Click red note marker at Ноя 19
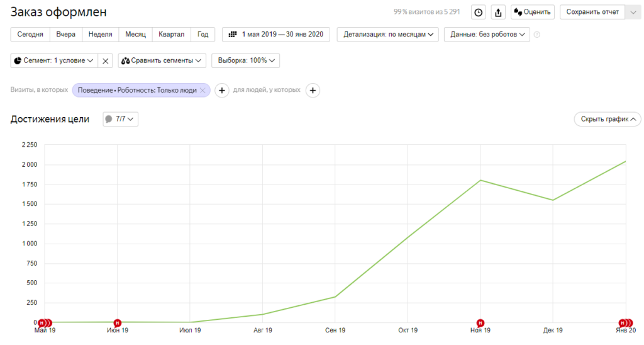Screen dimensions: 644x345 tap(480, 323)
